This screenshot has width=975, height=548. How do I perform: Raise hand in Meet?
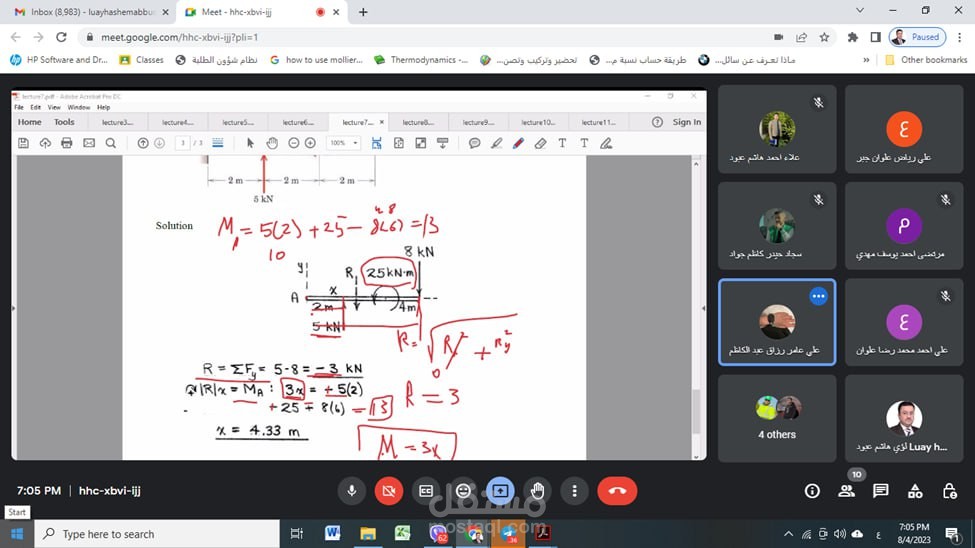[x=537, y=491]
